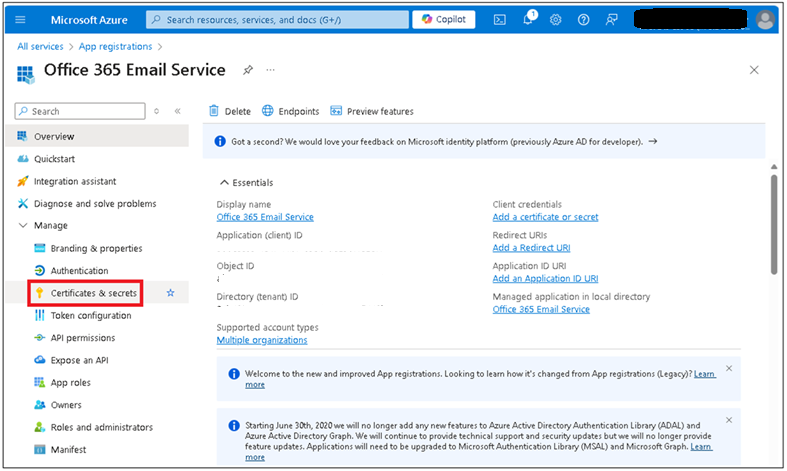Click the app registration icon beside the title
This screenshot has height=471, width=787.
[x=26, y=73]
